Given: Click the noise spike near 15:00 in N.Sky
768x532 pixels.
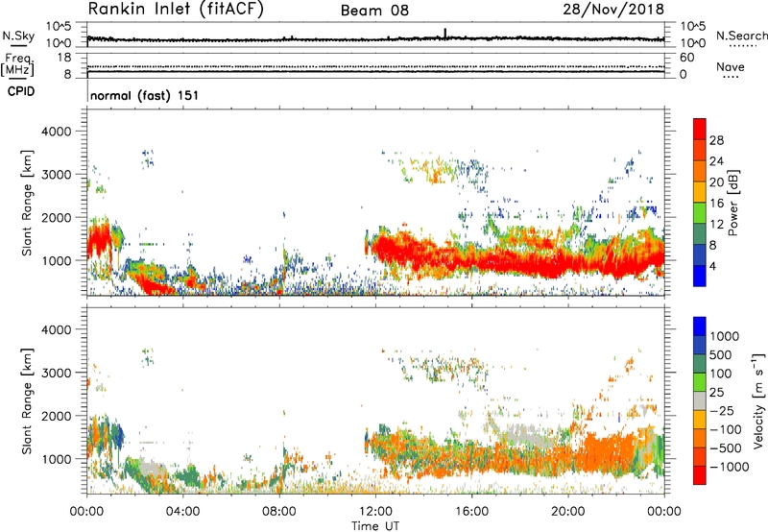Looking at the screenshot, I should point(444,34).
